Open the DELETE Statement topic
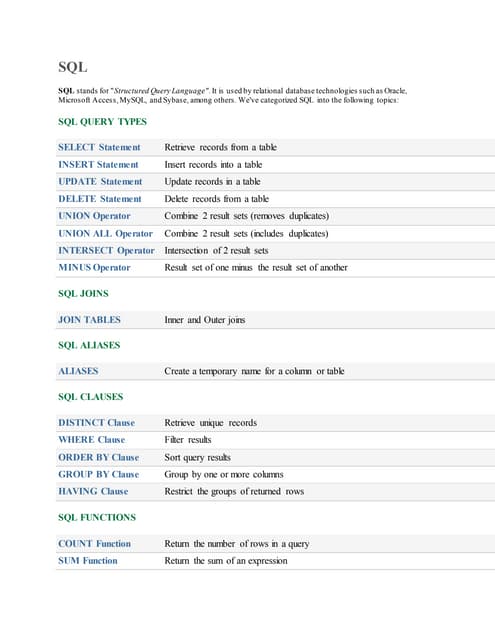Screen dimensions: 495x640 click(x=100, y=199)
